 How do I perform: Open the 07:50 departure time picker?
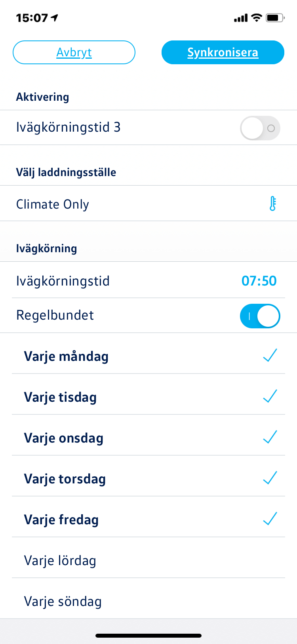(259, 281)
